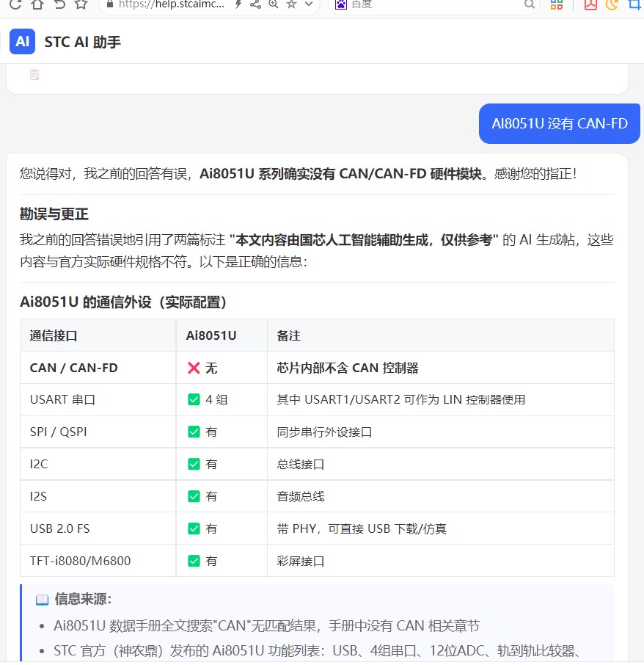The image size is (644, 665).
Task: Click the green check in TFT-i8080 row
Action: (x=194, y=561)
